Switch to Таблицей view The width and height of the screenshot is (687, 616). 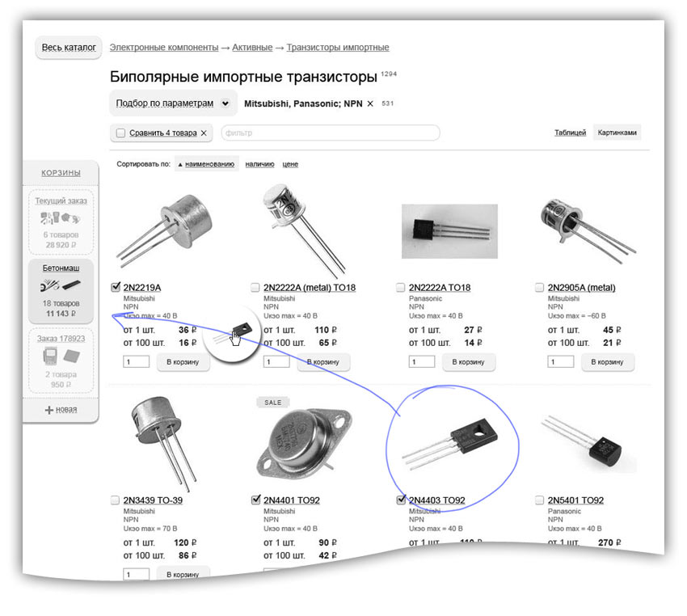(570, 133)
